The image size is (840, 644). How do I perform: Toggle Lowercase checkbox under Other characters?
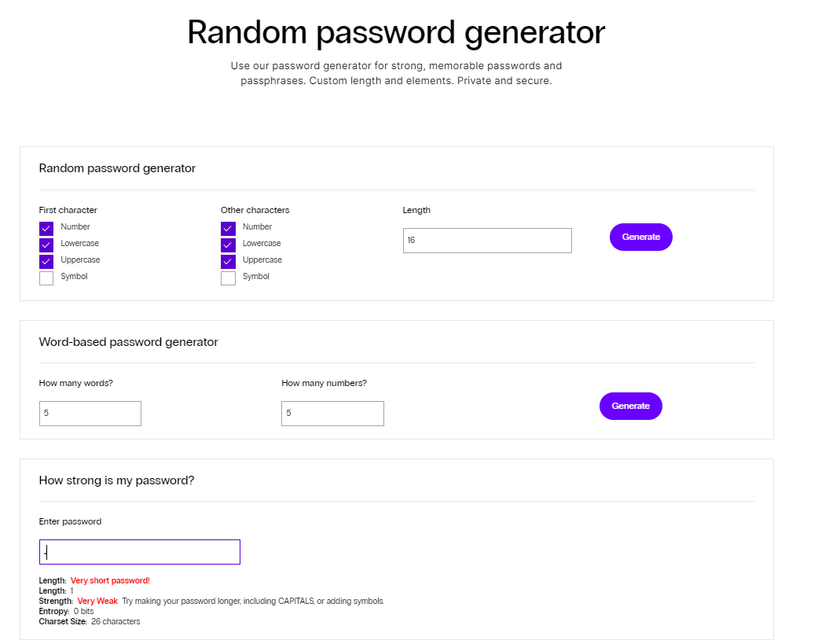point(228,245)
